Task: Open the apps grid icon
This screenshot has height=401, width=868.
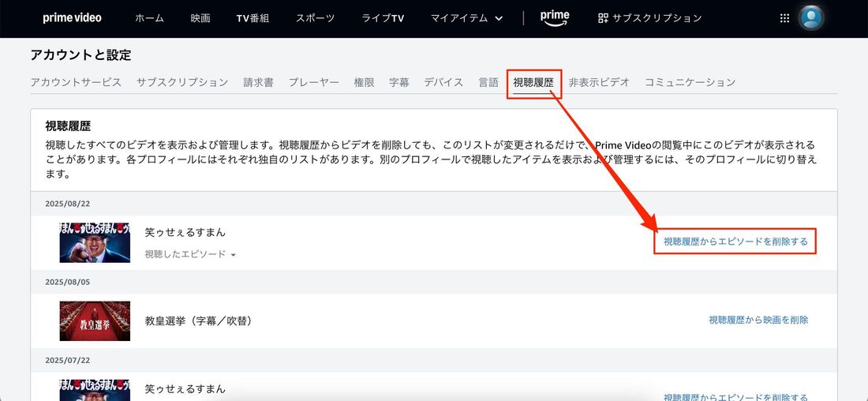Action: click(x=784, y=18)
